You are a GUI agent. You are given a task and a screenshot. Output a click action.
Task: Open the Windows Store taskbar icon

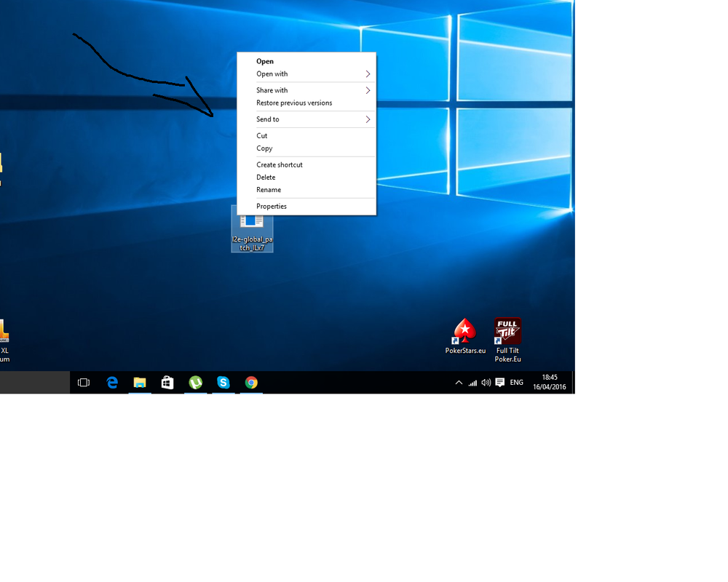pyautogui.click(x=167, y=383)
